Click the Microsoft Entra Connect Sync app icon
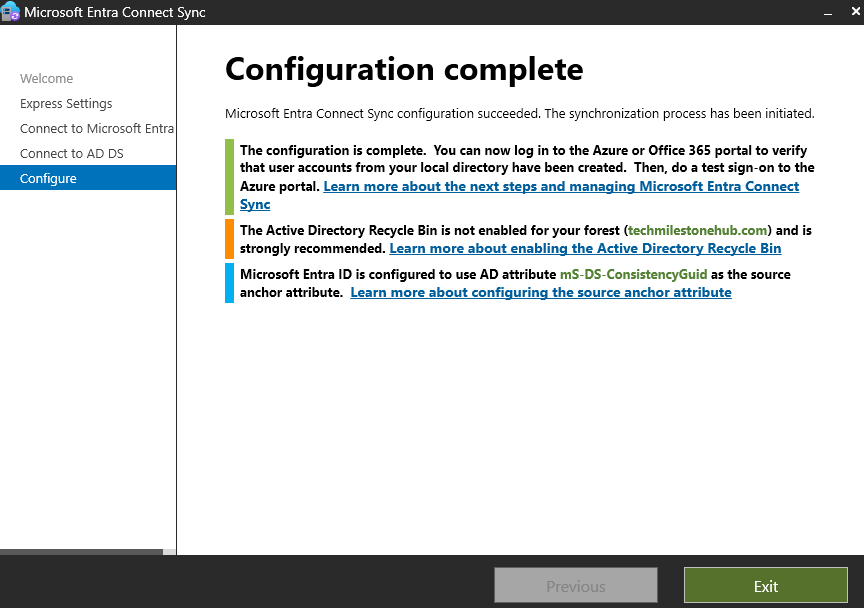The image size is (864, 608). pos(10,12)
